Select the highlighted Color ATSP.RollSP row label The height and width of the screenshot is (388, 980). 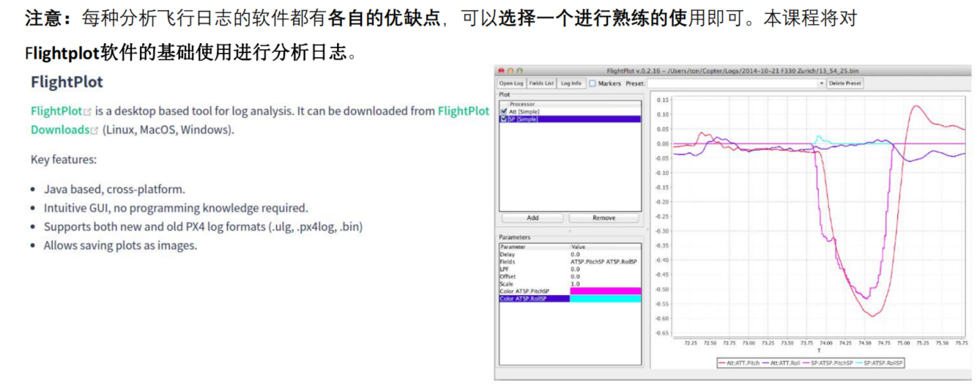[534, 298]
